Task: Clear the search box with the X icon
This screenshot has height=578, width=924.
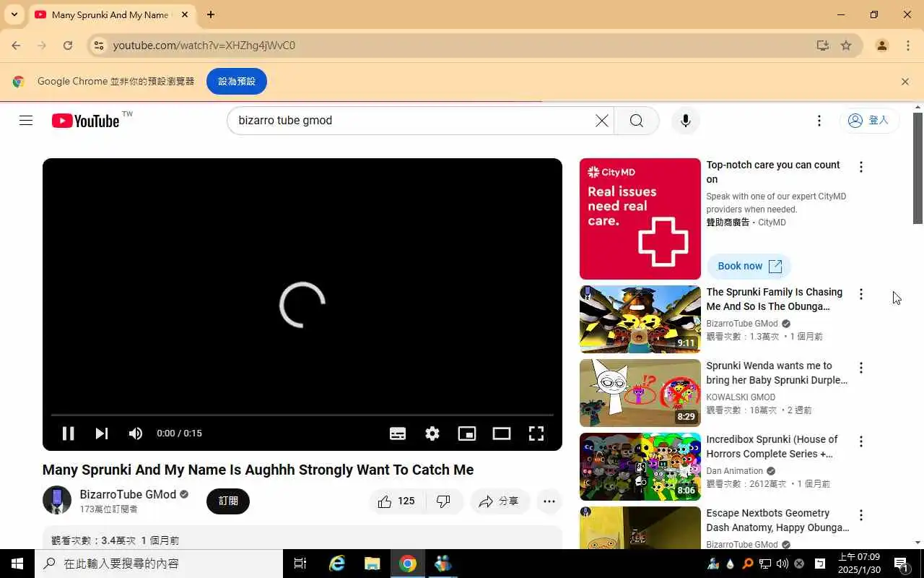Action: (601, 121)
